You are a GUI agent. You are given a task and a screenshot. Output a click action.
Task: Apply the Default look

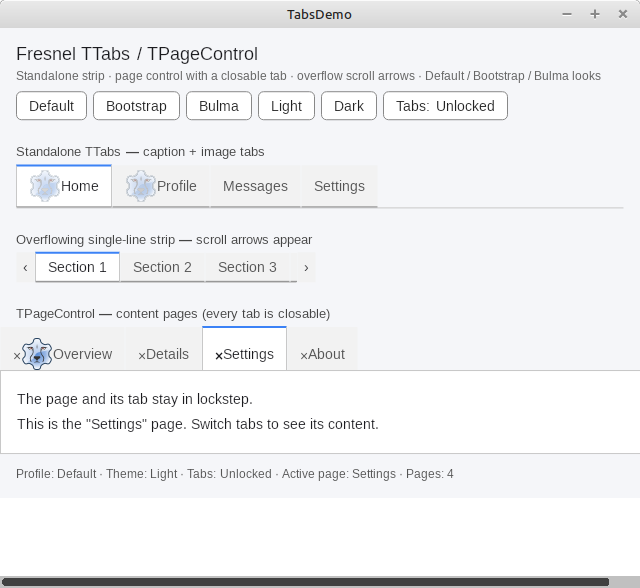51,106
